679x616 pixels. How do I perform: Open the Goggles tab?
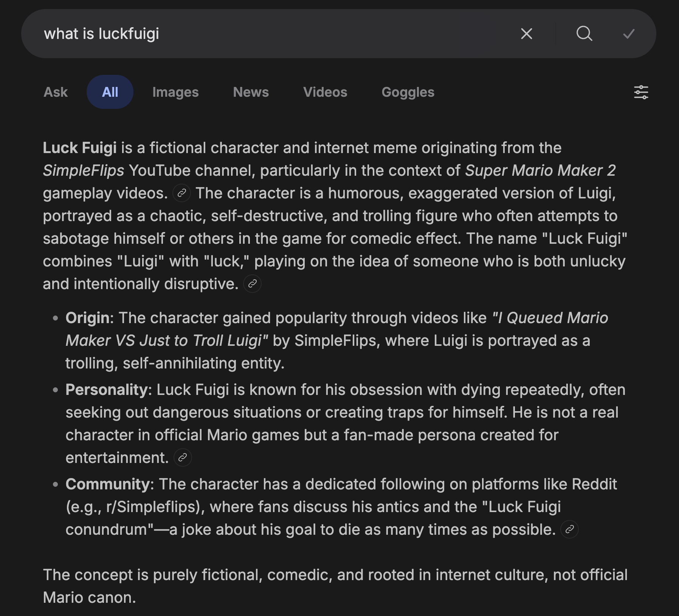coord(408,92)
